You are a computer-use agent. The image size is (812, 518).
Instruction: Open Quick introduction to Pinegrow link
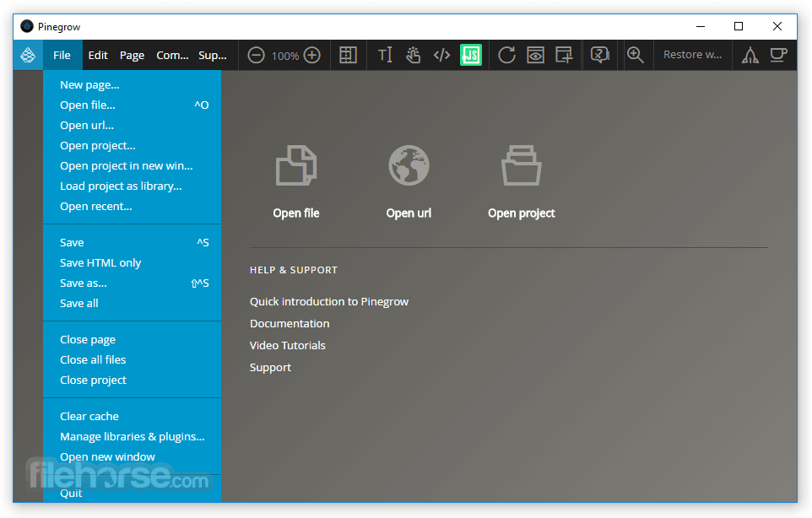(329, 302)
